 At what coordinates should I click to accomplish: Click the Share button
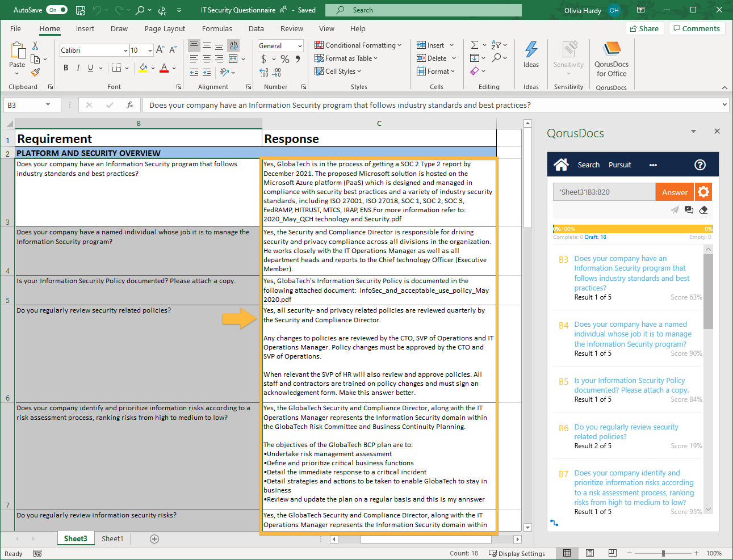[x=644, y=28]
